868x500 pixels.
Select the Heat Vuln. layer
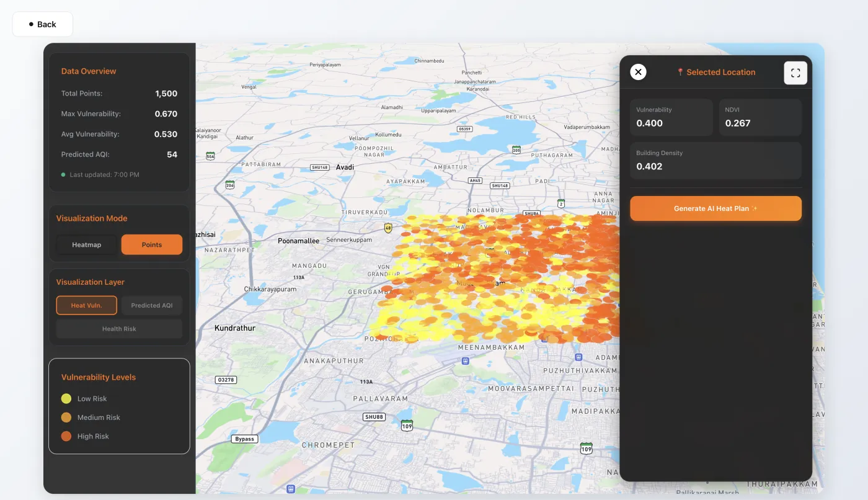tap(86, 305)
